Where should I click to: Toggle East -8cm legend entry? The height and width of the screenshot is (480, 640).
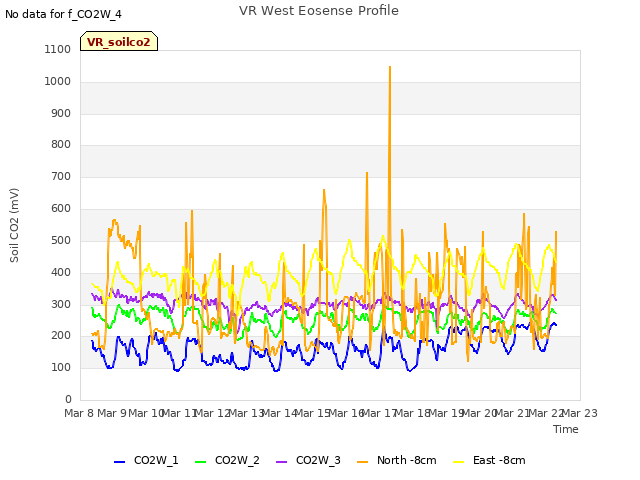[x=489, y=460]
